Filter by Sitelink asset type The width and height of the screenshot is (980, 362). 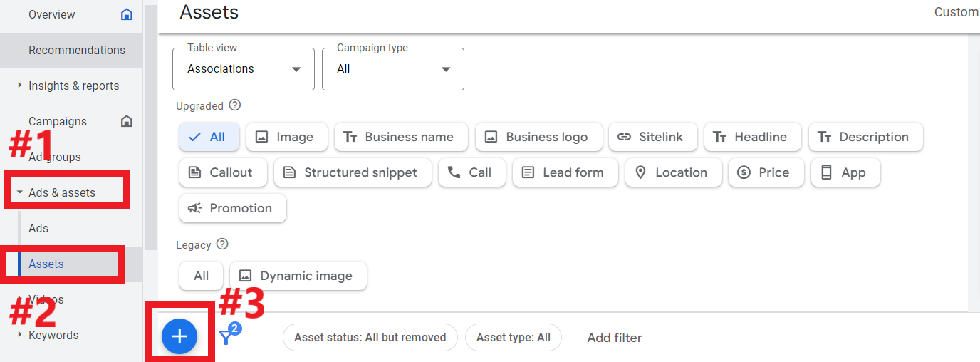point(652,137)
